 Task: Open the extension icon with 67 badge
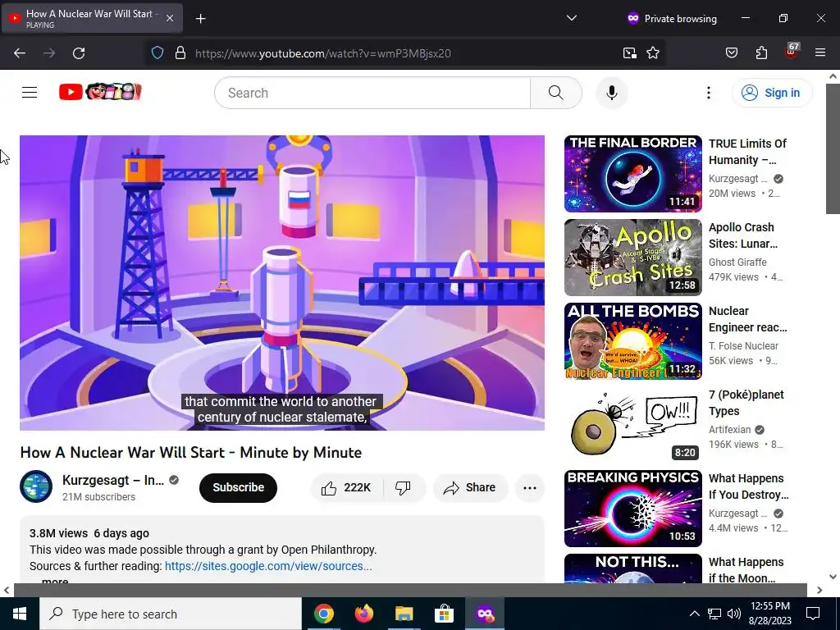pos(792,52)
